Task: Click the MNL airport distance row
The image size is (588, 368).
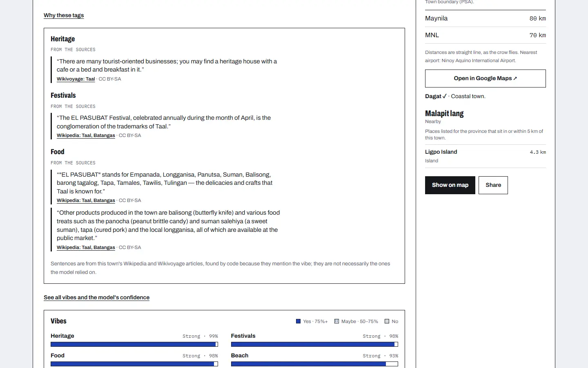Action: (x=485, y=35)
